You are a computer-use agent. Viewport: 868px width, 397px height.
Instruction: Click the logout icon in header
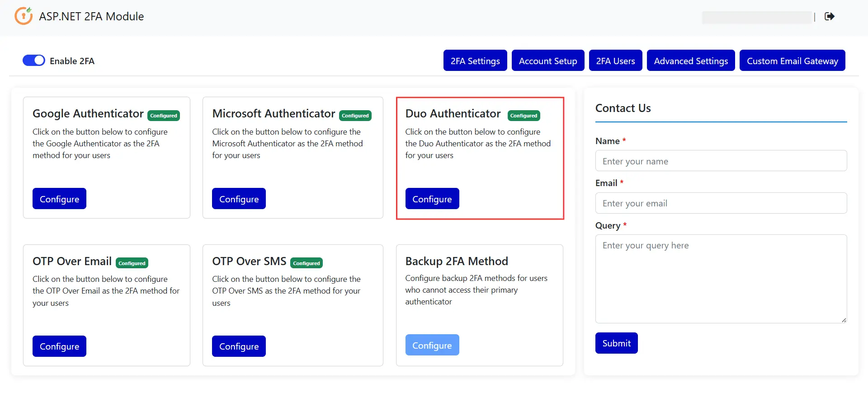[830, 16]
